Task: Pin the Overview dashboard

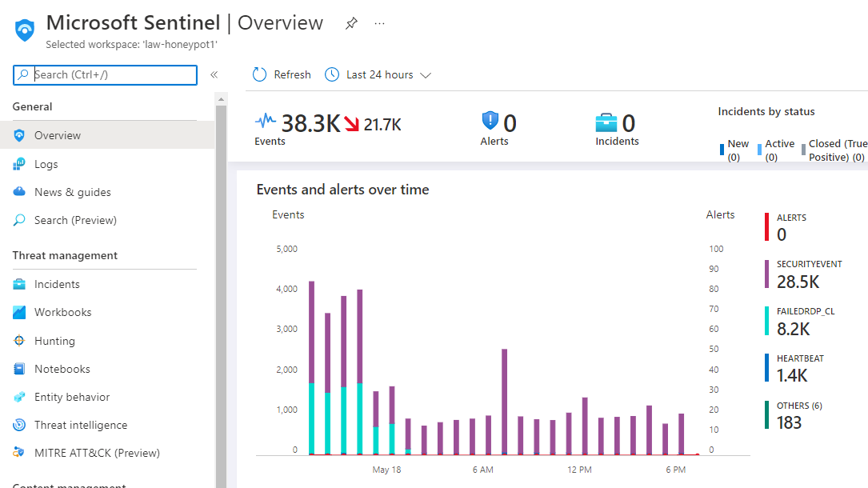Action: click(350, 23)
